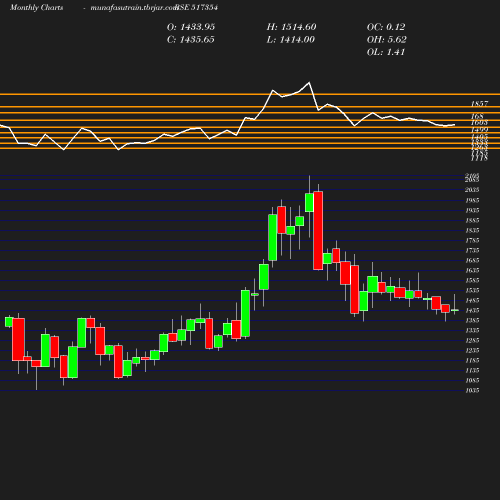Click the "OH: 5.62" reading
Screen dimensions: 500x500
point(387,40)
